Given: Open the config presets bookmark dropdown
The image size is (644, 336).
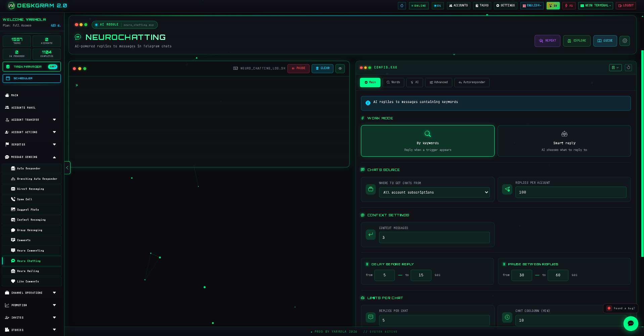Looking at the screenshot, I should 615,67.
